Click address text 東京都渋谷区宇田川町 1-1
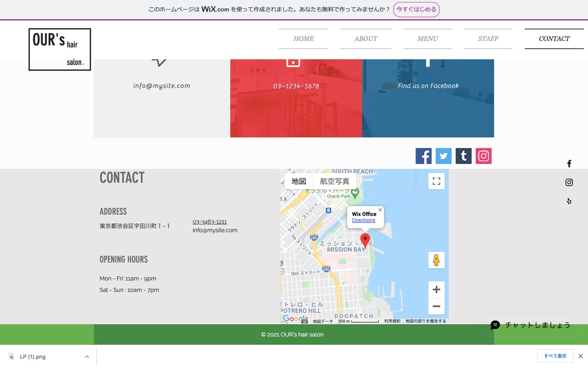The image size is (588, 368). (x=134, y=226)
